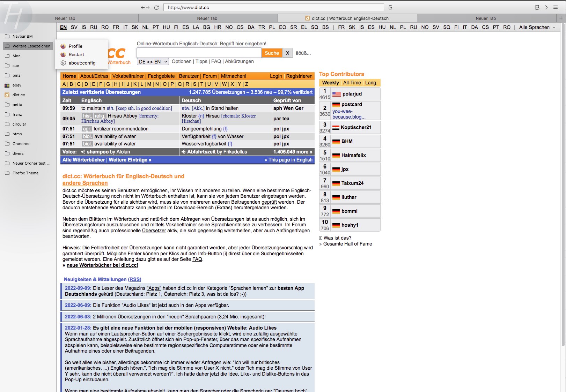Image resolution: width=566 pixels, height=392 pixels.
Task: Click the page's vertical scrollbar
Action: 563,185
